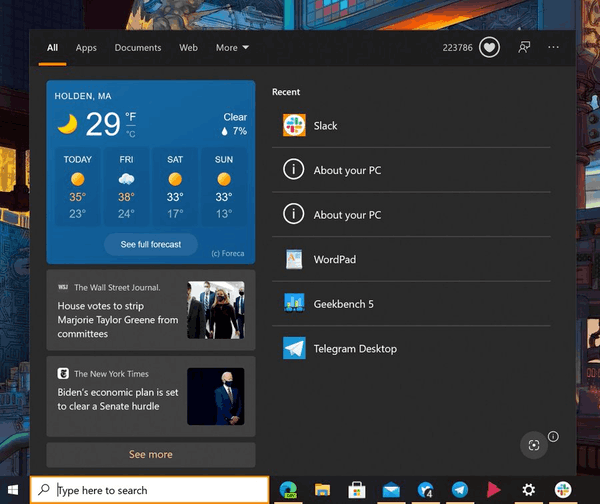Click the search with screenshot button
Screen dimensions: 600x504
533,445
